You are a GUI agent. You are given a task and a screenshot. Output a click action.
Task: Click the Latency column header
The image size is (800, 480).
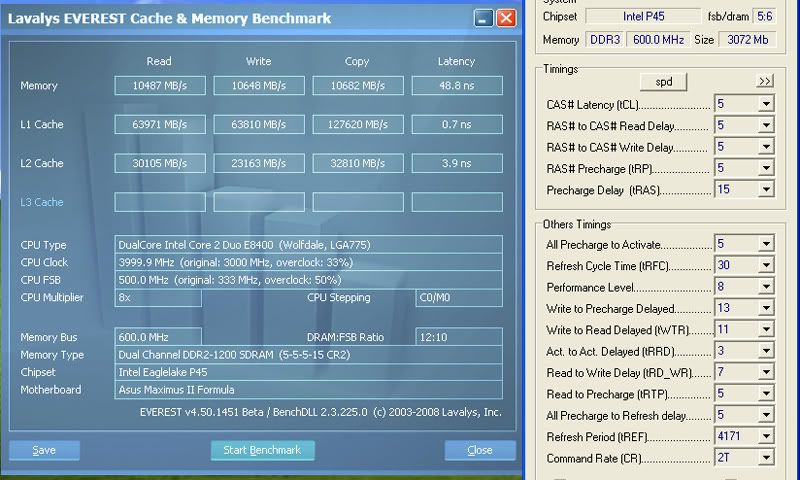456,61
